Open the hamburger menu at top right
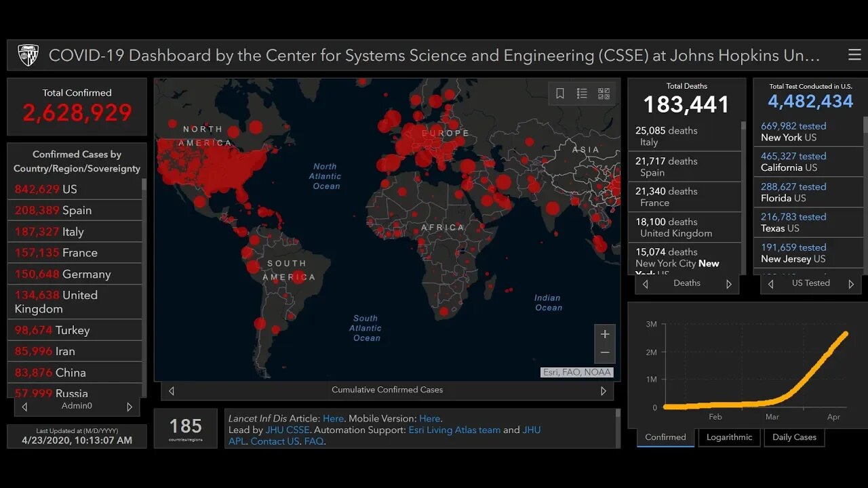The width and height of the screenshot is (868, 488). pyautogui.click(x=854, y=55)
